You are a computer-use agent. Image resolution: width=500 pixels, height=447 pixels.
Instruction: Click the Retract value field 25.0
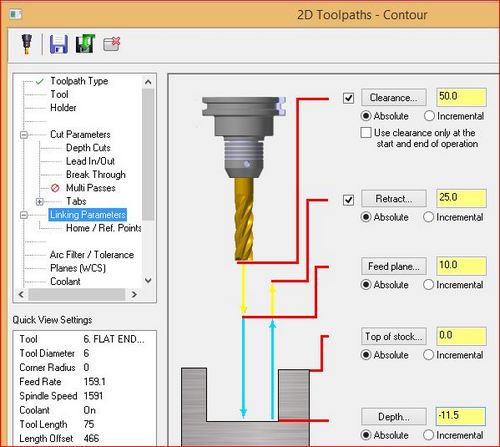coord(461,198)
